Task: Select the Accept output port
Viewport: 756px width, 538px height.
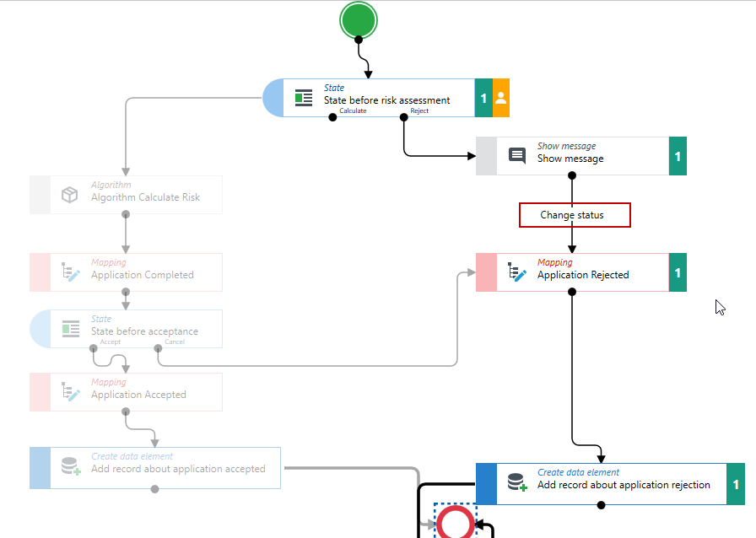Action: [x=94, y=348]
